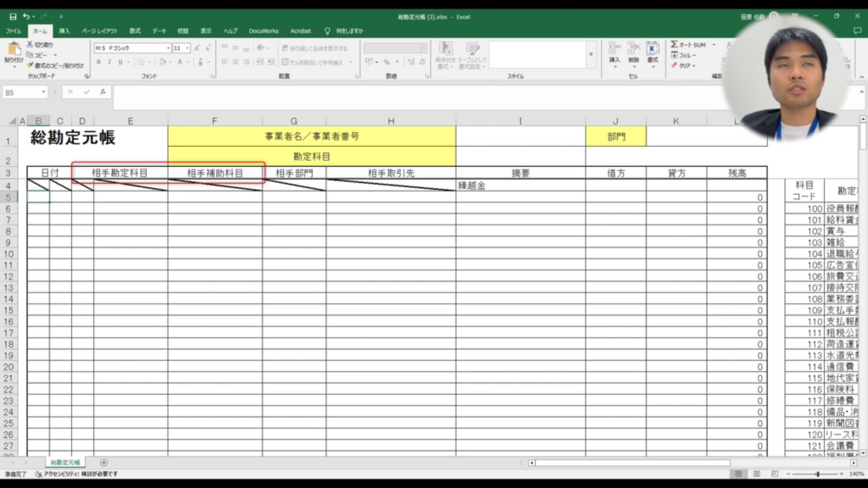Viewport: 868px width, 488px height.
Task: Open the 挿入 (Insert) ribbon tab
Action: click(x=64, y=30)
